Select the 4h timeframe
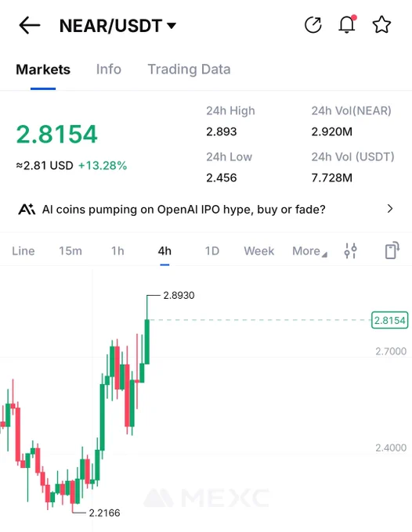 tap(164, 251)
